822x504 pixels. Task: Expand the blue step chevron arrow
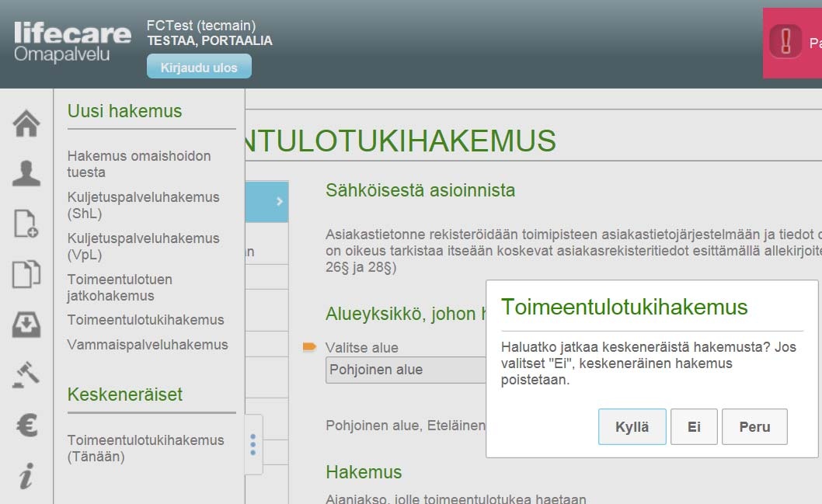coord(280,201)
